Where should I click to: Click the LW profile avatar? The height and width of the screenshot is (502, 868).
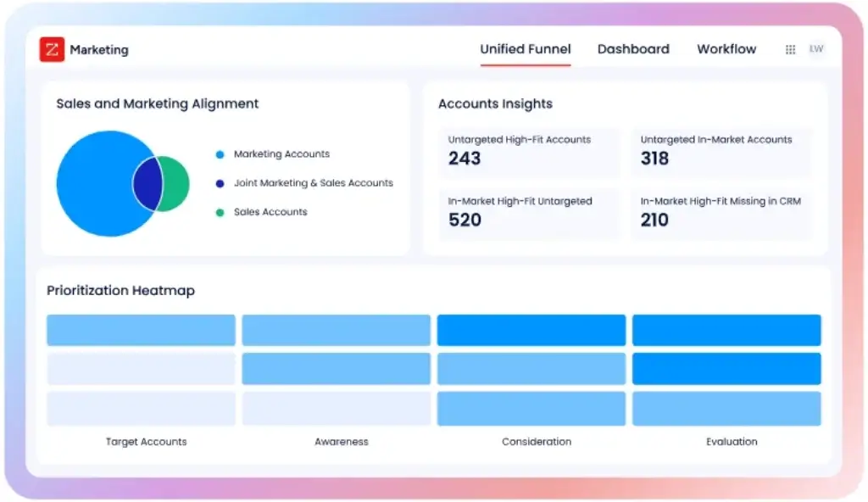click(x=816, y=48)
